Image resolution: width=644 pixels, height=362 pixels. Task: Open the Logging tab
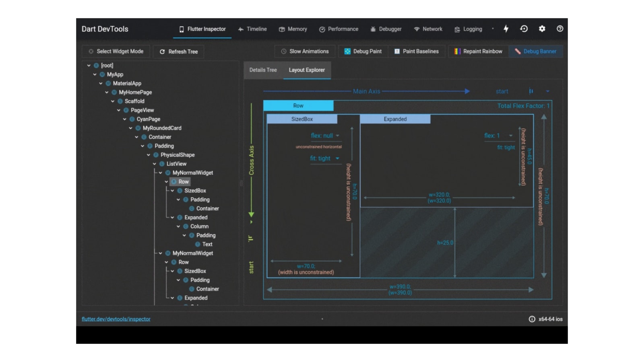pos(468,29)
